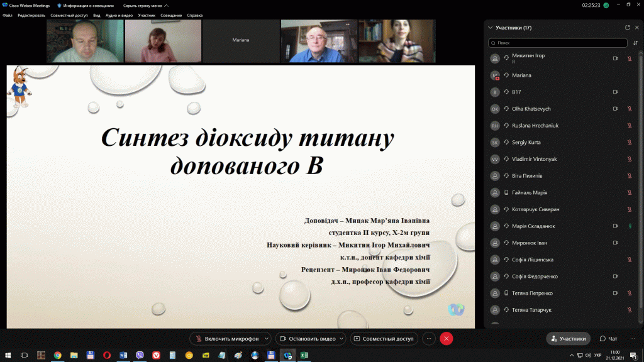Click the camera icon next to B17
The height and width of the screenshot is (362, 644).
point(616,92)
